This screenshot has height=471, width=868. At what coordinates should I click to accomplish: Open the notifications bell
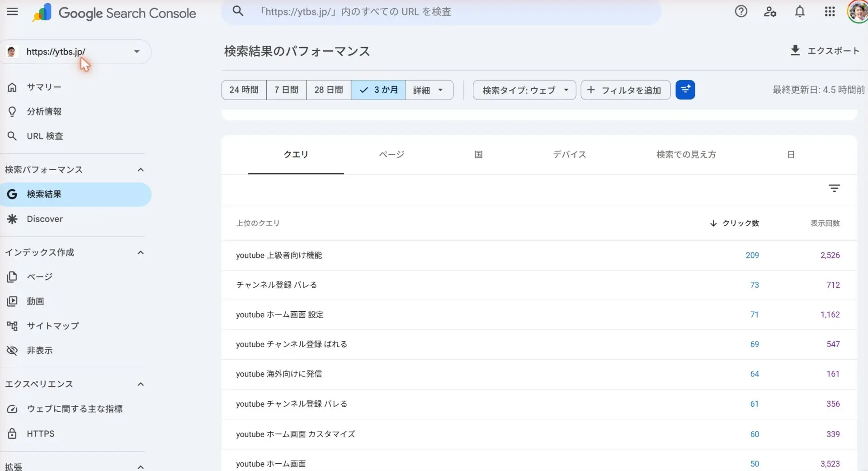click(x=800, y=11)
